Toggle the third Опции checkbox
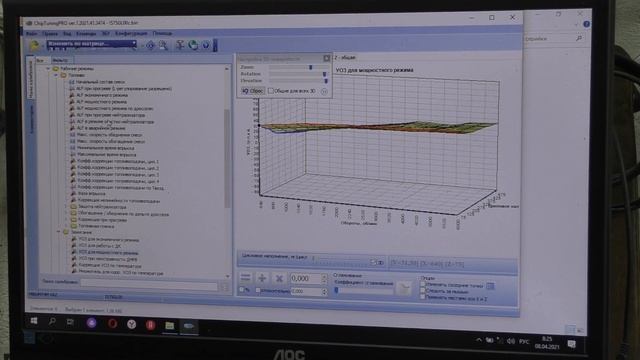 423,297
